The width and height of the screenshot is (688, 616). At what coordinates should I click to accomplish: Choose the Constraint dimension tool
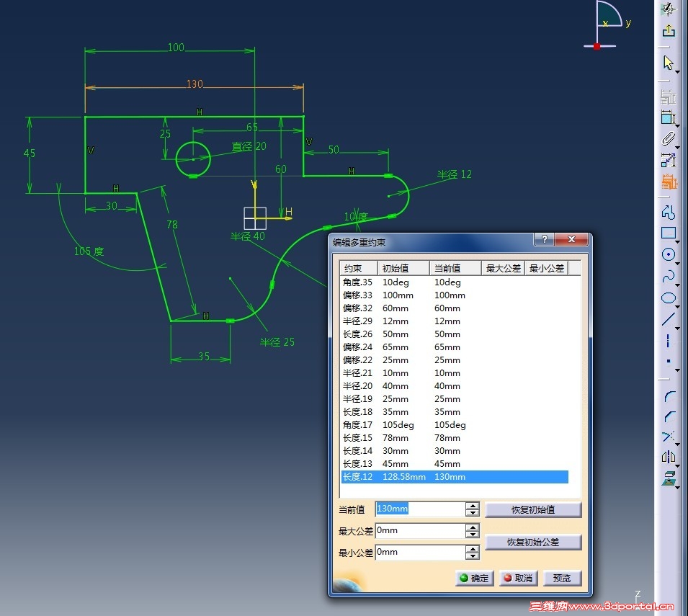point(668,117)
